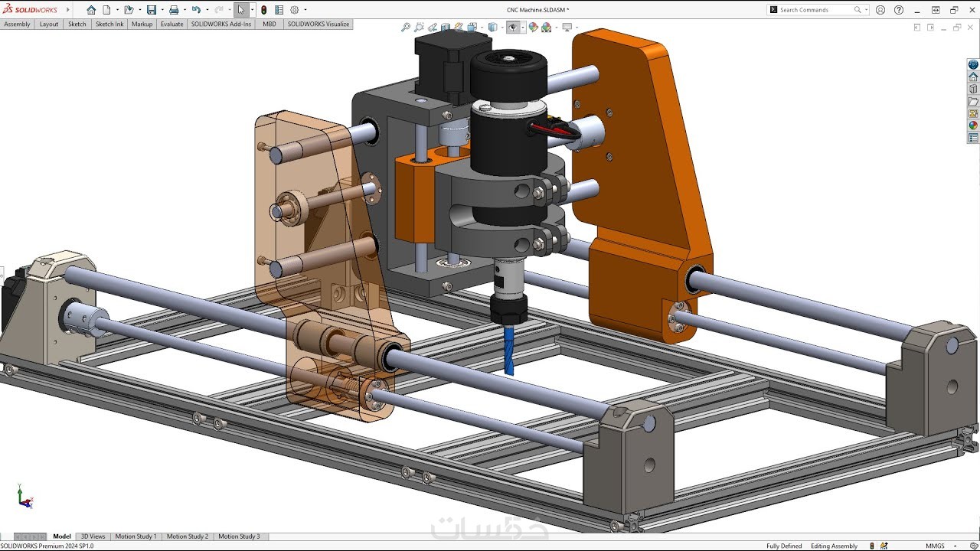Open the Help question mark
The width and height of the screenshot is (980, 551).
[899, 10]
